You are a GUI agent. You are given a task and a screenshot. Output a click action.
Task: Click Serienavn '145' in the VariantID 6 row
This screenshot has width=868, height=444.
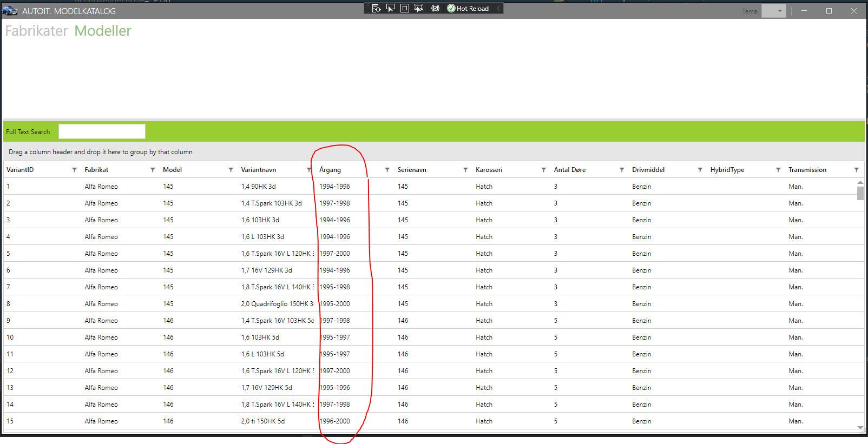tap(403, 270)
